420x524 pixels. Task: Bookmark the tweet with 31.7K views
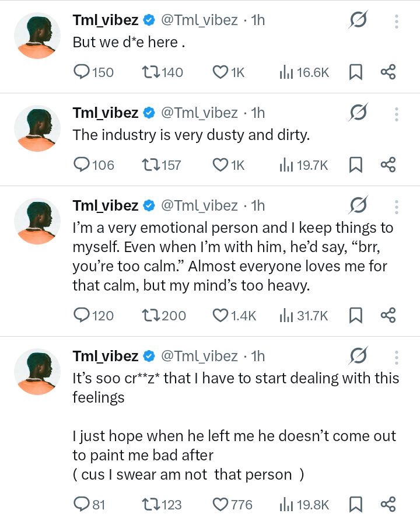pos(356,315)
